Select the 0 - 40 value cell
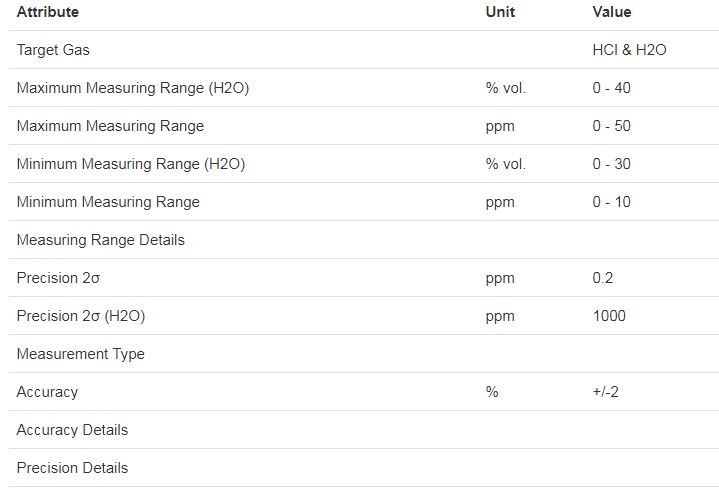The width and height of the screenshot is (719, 503). pos(611,88)
